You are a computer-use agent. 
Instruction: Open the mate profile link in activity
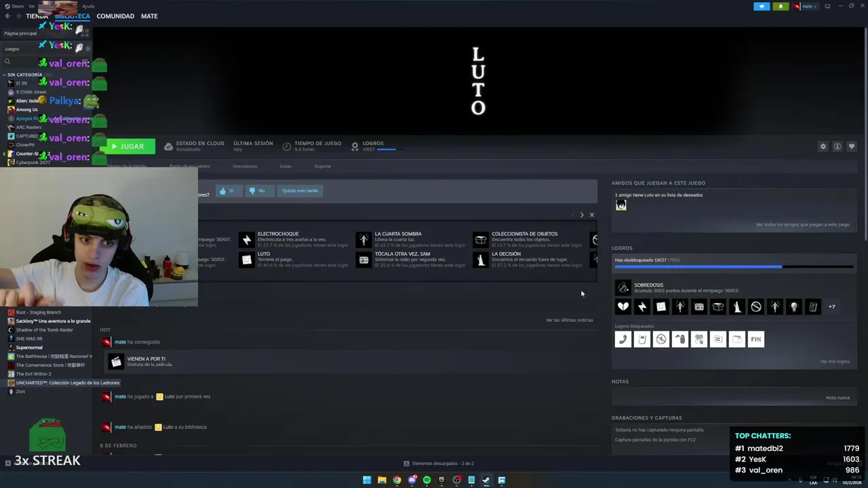[x=120, y=342]
